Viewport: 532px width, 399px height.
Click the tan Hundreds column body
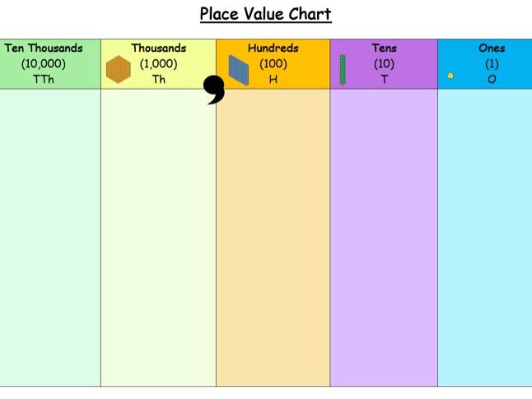(273, 238)
